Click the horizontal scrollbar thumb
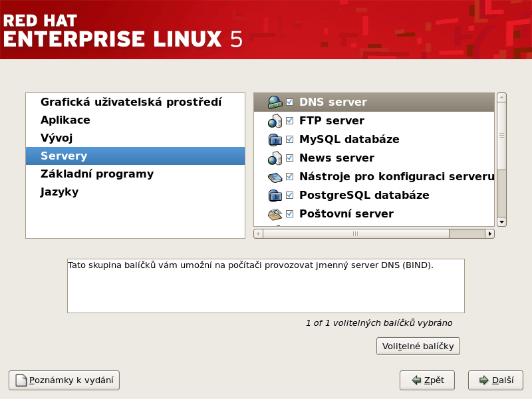The image size is (532, 399). (x=356, y=234)
